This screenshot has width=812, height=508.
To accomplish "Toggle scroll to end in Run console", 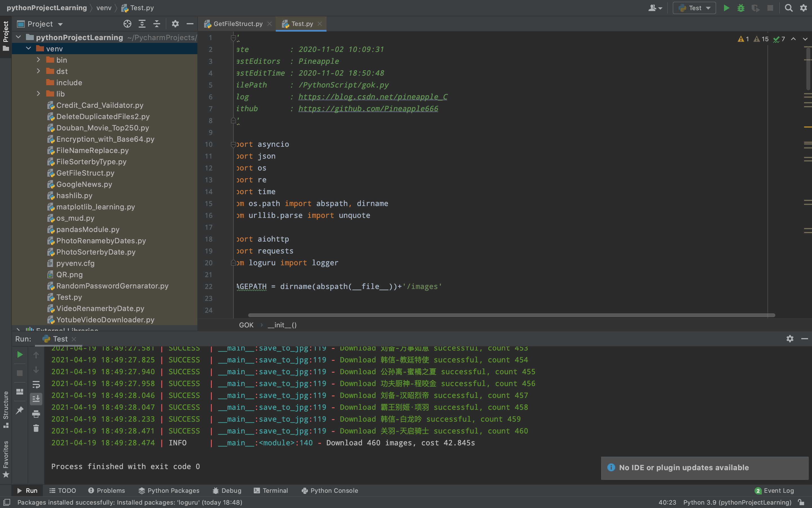I will [36, 399].
